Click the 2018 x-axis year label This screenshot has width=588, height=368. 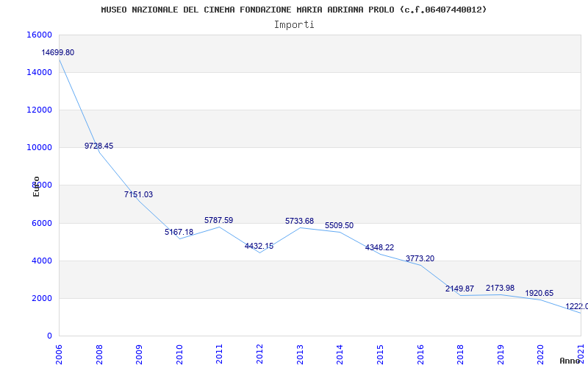click(460, 354)
